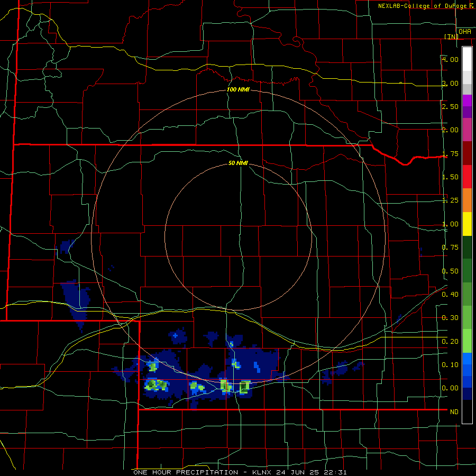This screenshot has width=476, height=476.
Task: Click the 0.75 legend value
Action: 450,248
